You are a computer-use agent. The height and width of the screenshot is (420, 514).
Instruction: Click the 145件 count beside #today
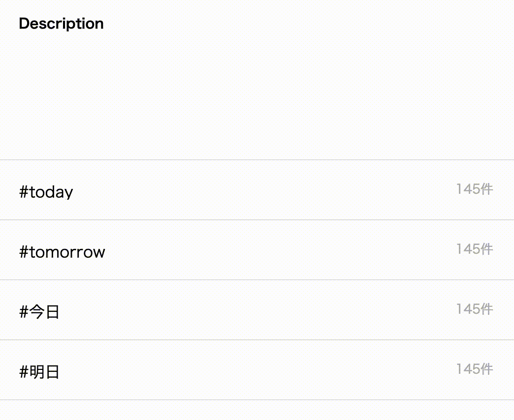[475, 189]
